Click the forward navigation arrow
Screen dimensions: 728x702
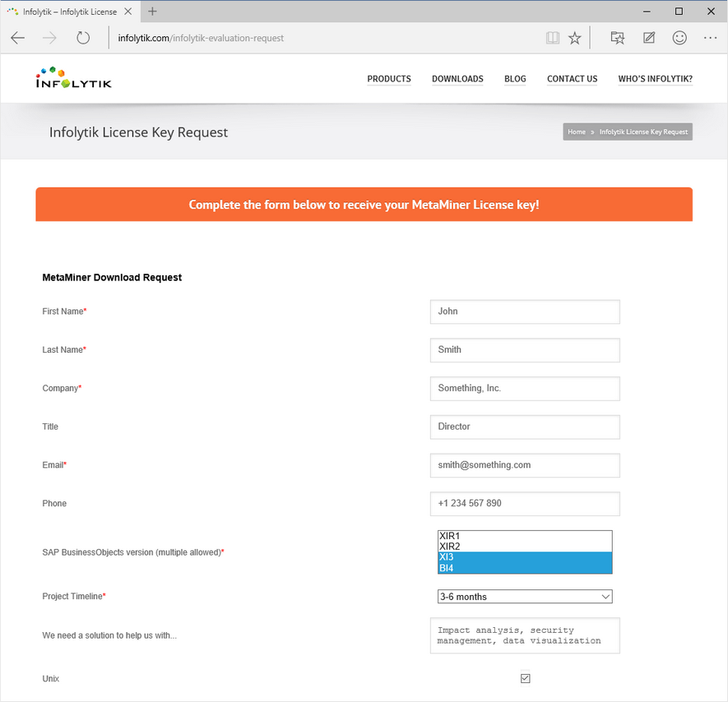coord(49,38)
